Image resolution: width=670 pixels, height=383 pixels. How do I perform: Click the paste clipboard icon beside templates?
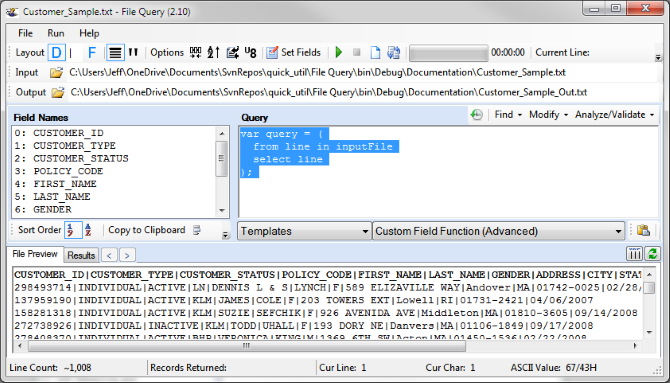click(x=644, y=230)
